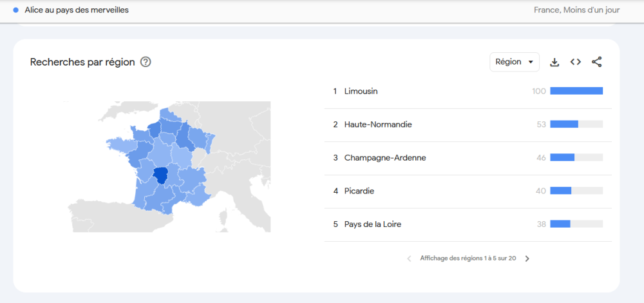
Task: Click the blue dot beside Alice search term
Action: pyautogui.click(x=15, y=10)
